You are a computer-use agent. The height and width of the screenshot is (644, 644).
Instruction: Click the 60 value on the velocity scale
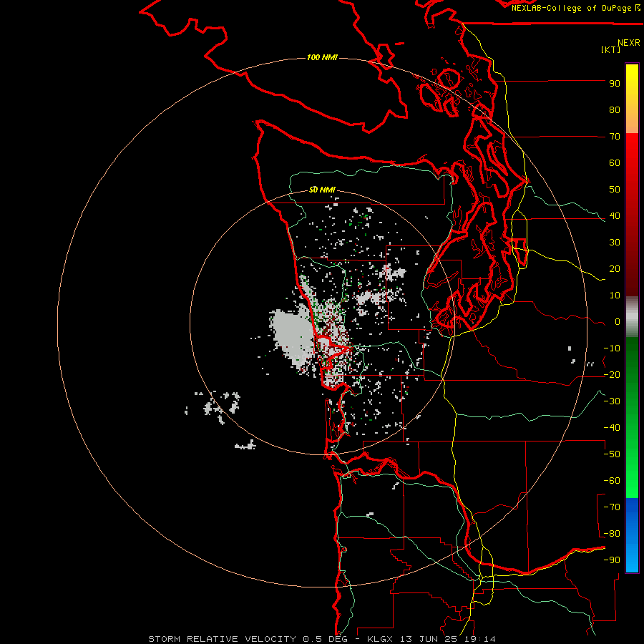615,163
